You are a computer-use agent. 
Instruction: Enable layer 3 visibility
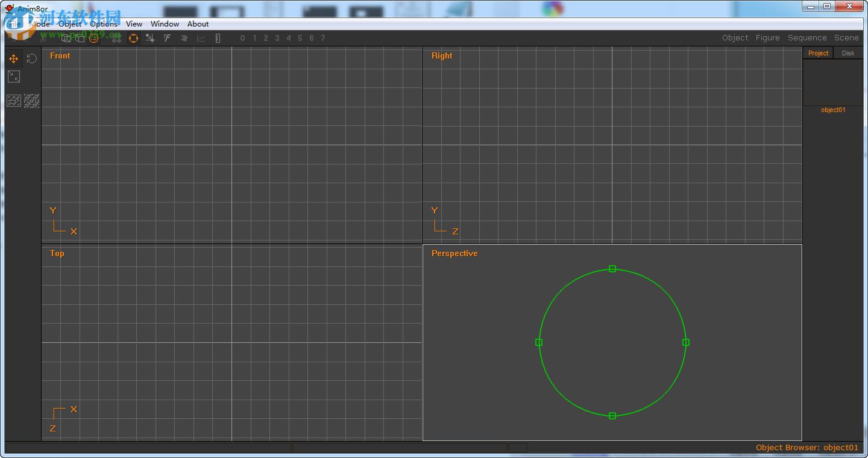click(277, 38)
